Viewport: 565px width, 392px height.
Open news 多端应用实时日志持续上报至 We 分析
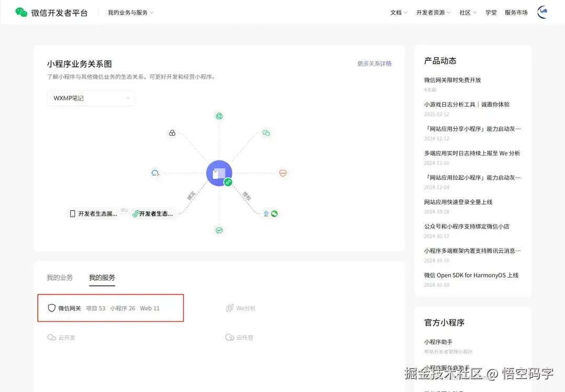[472, 153]
